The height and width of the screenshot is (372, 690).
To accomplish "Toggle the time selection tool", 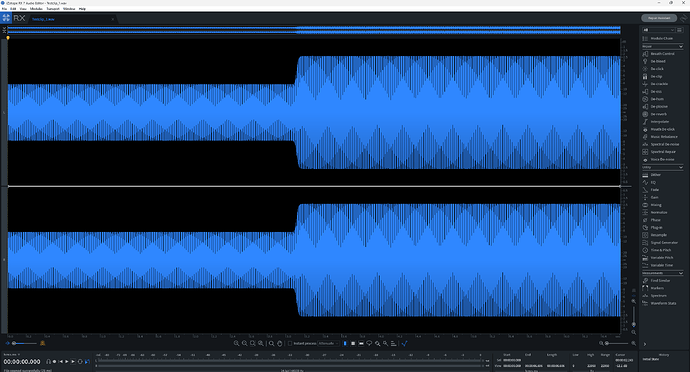I will click(x=345, y=343).
